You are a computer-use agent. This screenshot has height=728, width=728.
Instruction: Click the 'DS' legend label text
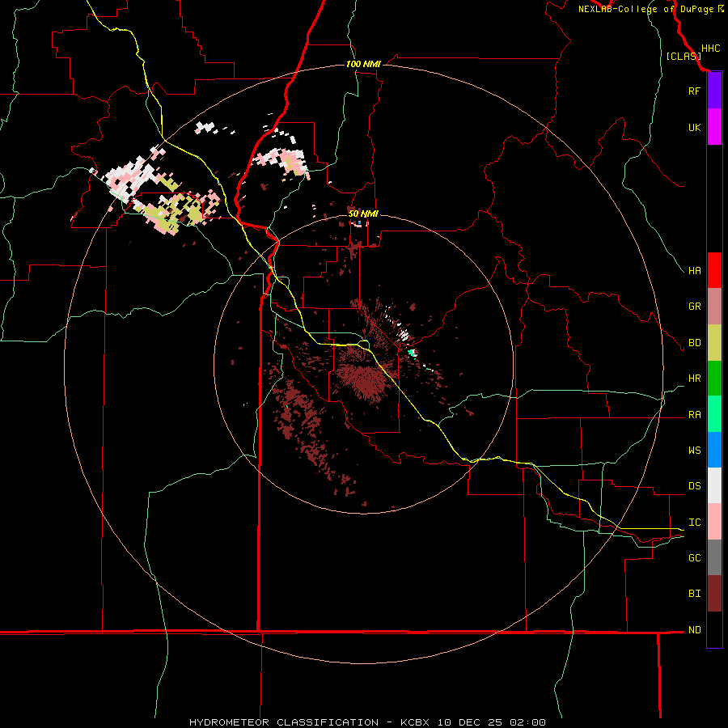[x=694, y=486]
